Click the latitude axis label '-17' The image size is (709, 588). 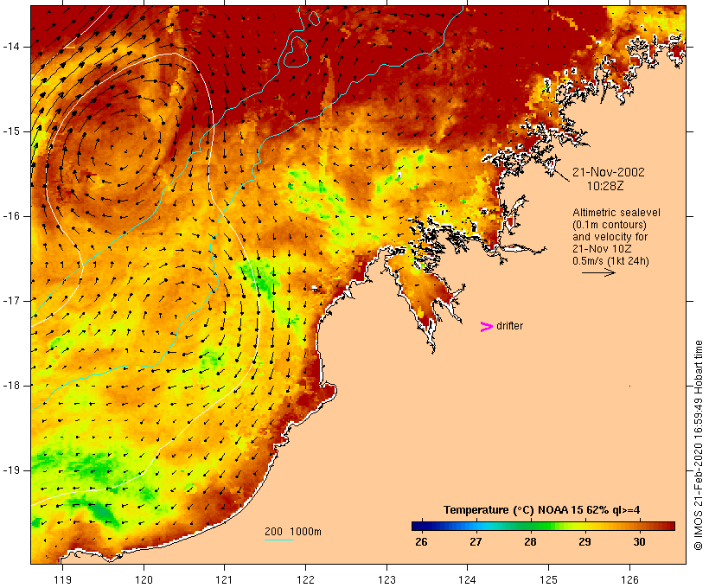tap(11, 301)
